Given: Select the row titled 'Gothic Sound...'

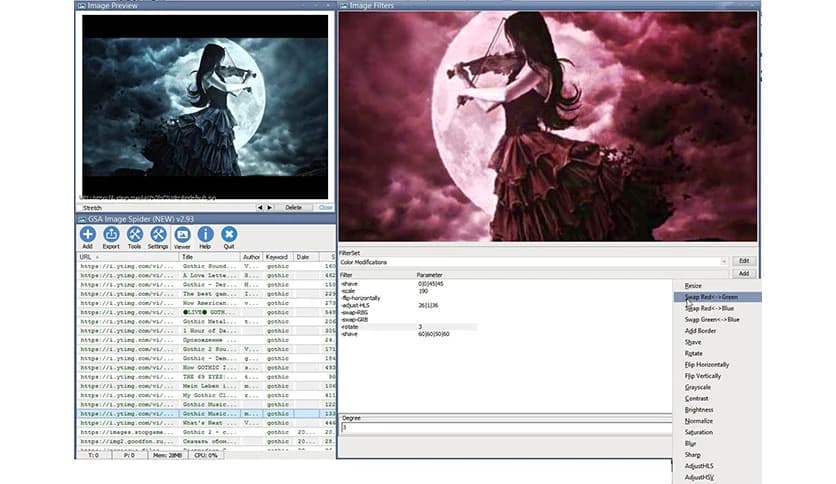Looking at the screenshot, I should 207,266.
